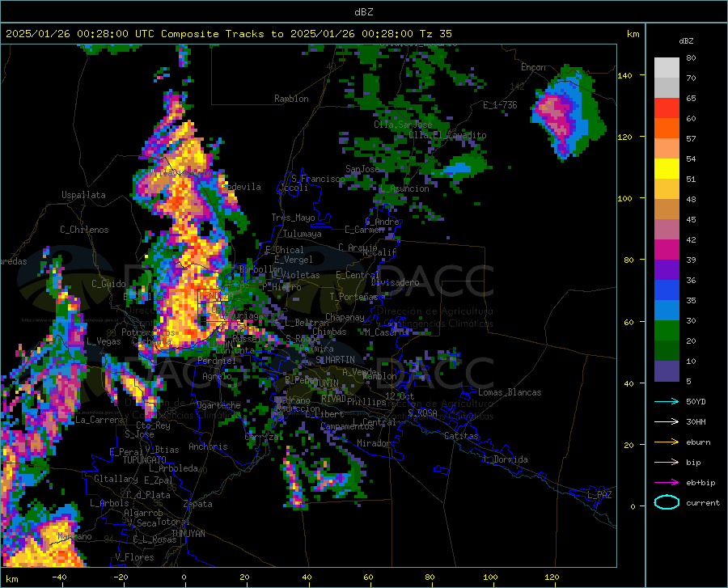Viewport: 728px width, 588px height.
Task: Click the 'L_PAZ' map label
Action: click(x=599, y=495)
